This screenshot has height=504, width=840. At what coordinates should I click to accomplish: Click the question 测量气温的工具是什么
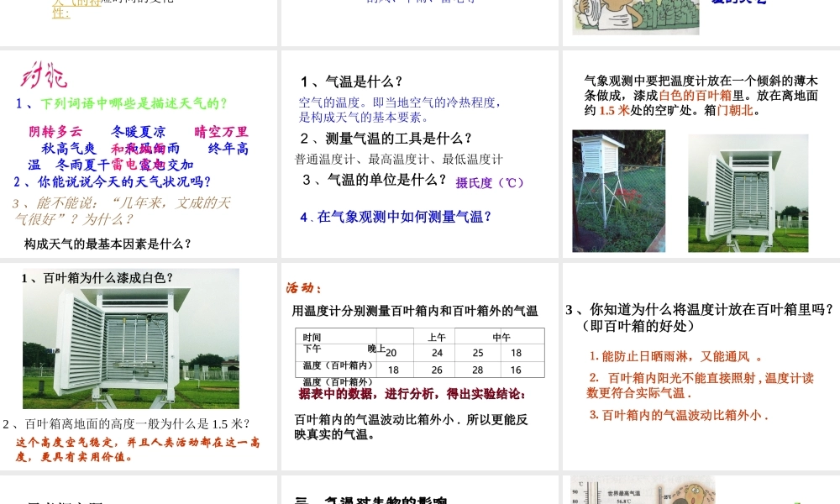pyautogui.click(x=386, y=139)
